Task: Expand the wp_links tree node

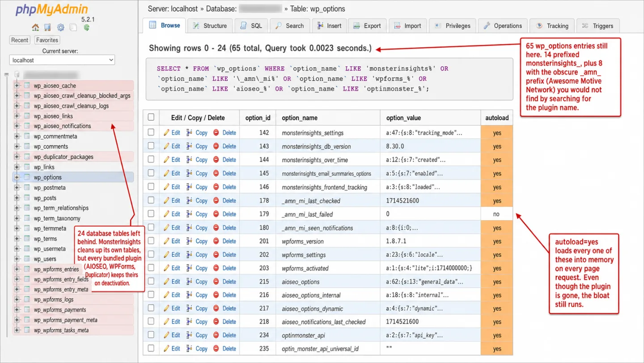Action: click(x=17, y=167)
